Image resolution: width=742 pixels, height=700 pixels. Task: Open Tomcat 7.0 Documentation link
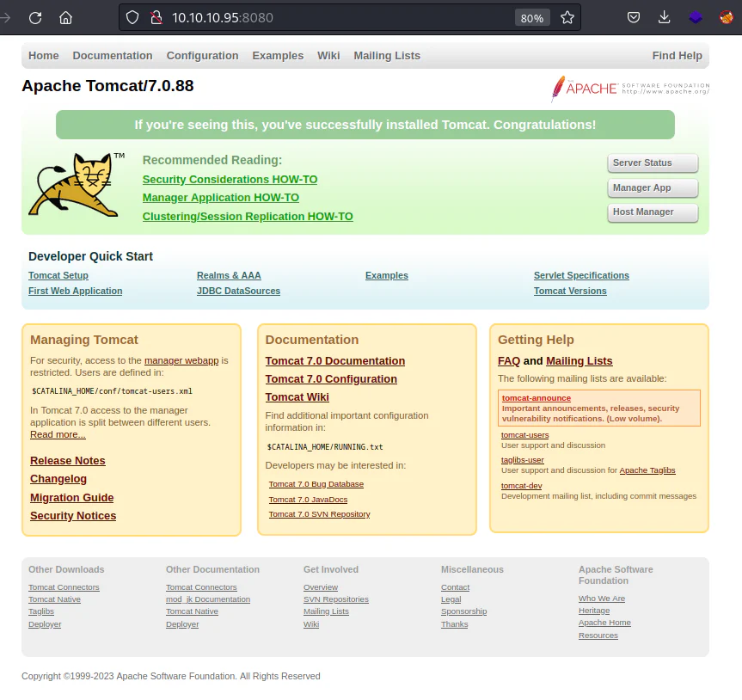335,361
